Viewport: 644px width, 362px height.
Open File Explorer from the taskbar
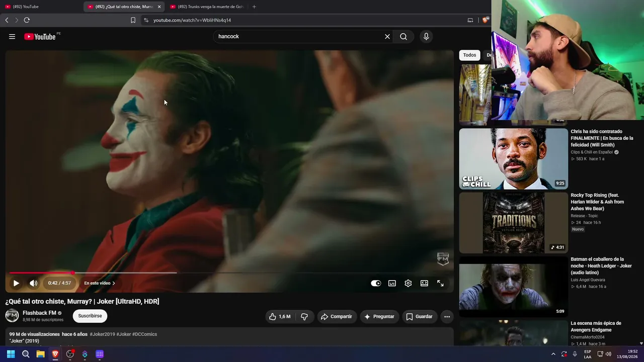pyautogui.click(x=40, y=354)
